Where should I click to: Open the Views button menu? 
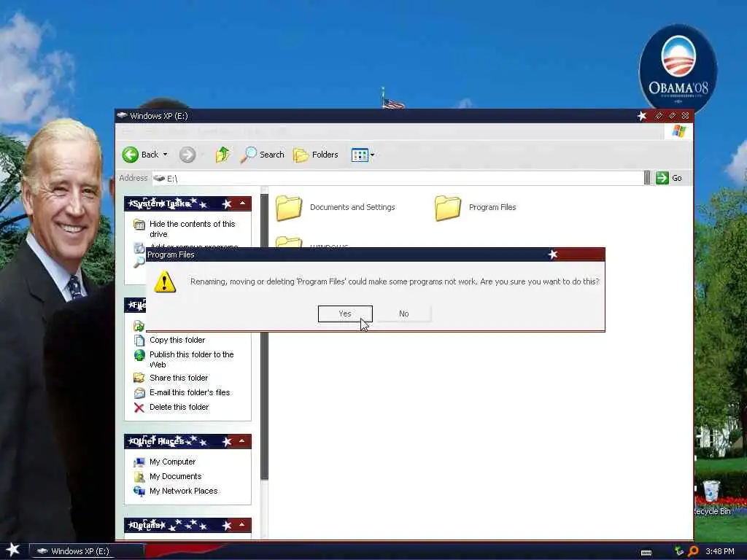[363, 155]
